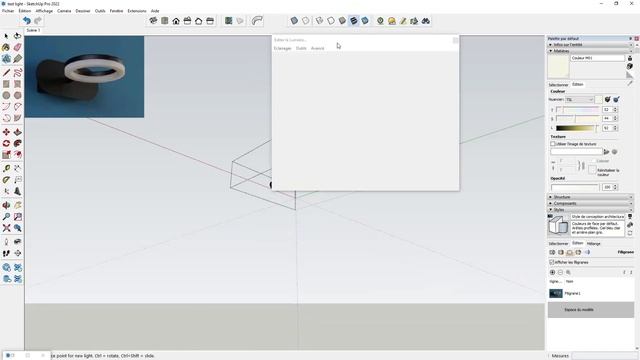
Task: Browse for texture image file
Action: point(607,152)
